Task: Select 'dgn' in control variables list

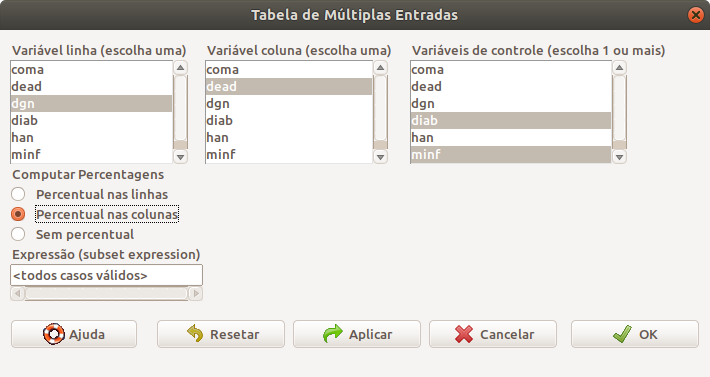Action: coord(511,104)
